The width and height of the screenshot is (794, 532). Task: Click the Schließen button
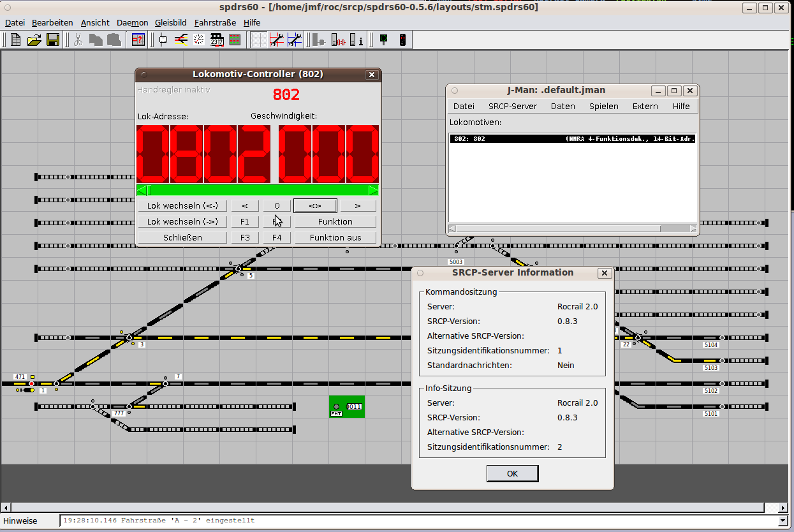point(182,237)
